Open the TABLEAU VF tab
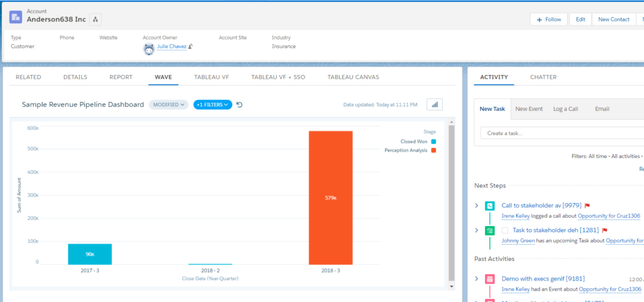 (211, 77)
